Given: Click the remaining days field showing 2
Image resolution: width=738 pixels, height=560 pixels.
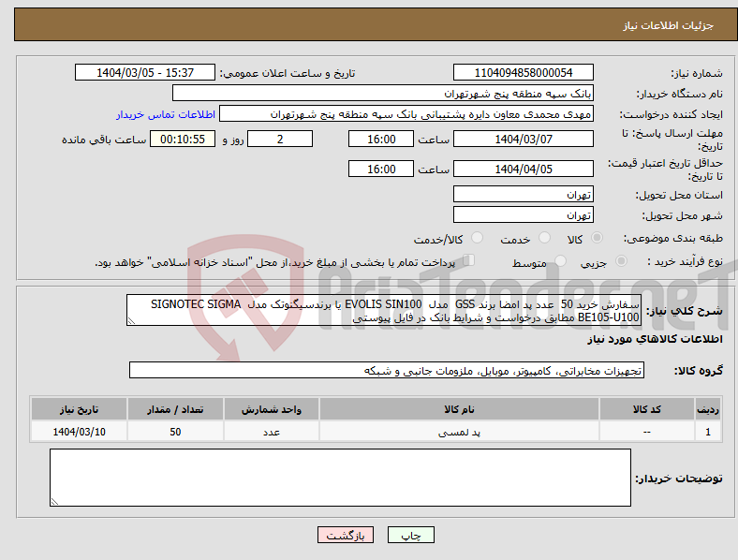Looking at the screenshot, I should coord(280,139).
